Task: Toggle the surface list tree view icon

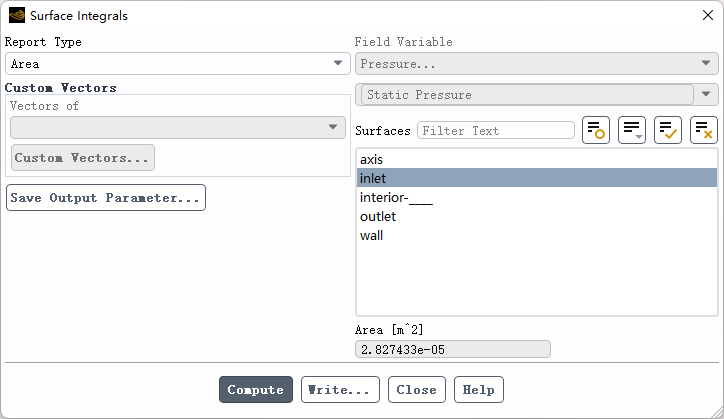Action: click(596, 130)
